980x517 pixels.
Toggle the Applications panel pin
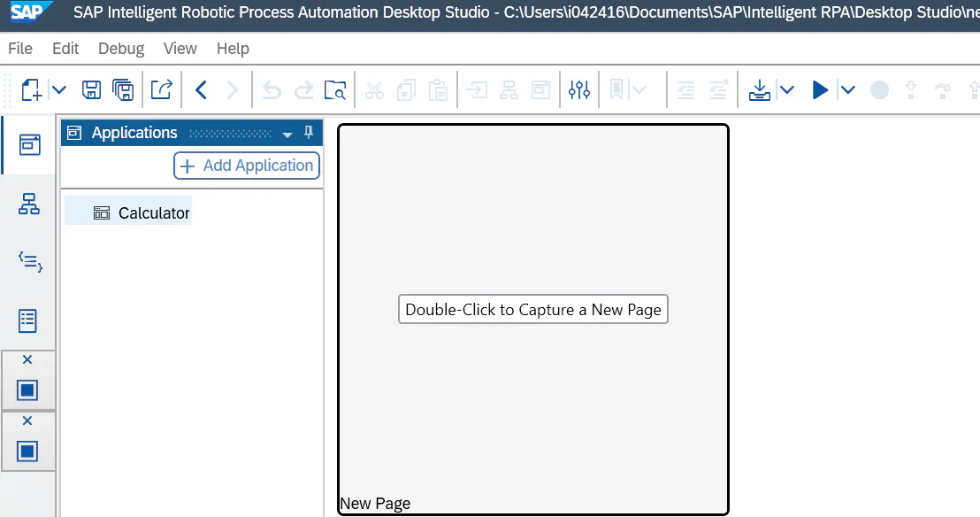309,132
